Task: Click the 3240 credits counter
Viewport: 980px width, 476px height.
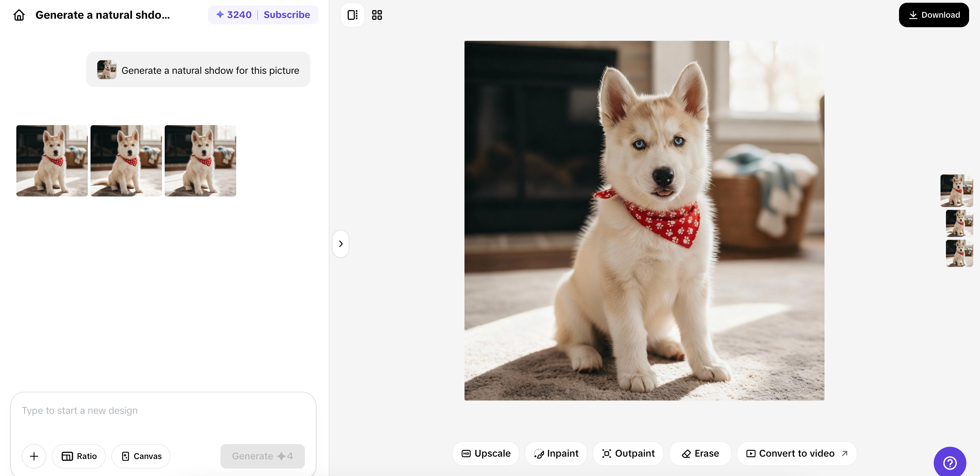Action: pyautogui.click(x=234, y=15)
